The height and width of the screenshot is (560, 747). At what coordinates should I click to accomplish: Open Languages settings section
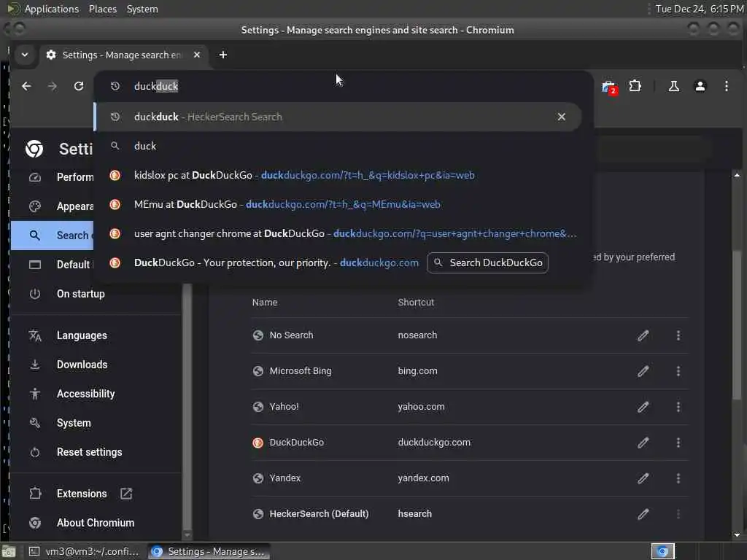pos(96,335)
